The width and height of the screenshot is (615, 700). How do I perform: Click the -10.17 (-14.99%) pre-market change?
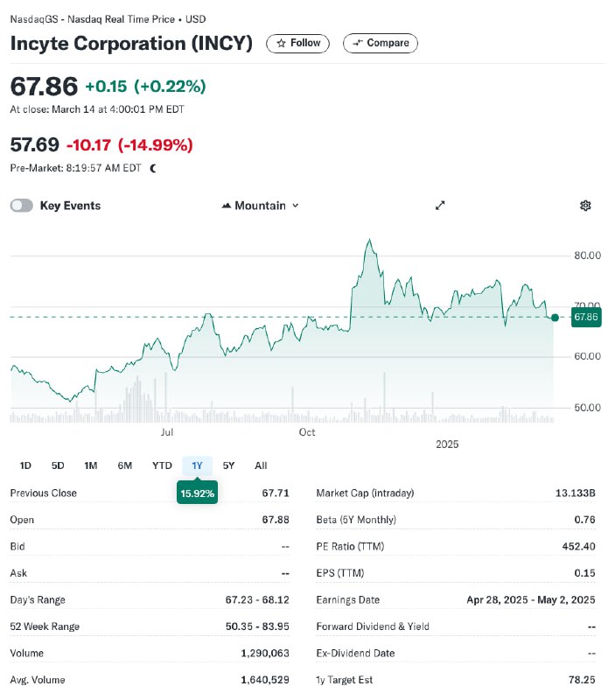click(x=129, y=145)
